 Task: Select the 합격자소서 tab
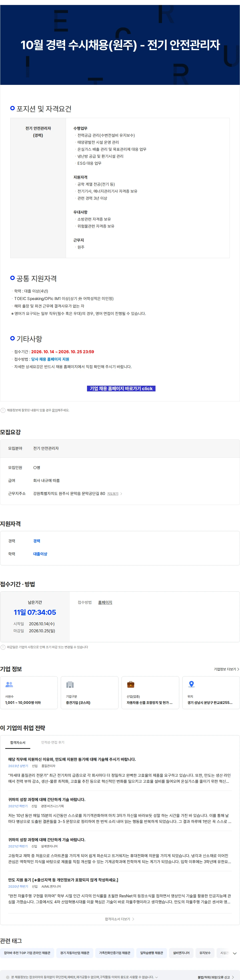(18, 742)
